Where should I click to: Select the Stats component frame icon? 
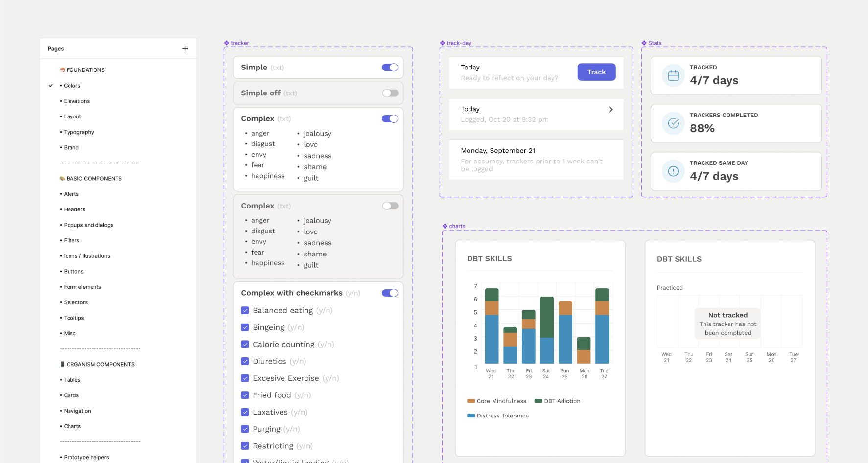pyautogui.click(x=644, y=43)
